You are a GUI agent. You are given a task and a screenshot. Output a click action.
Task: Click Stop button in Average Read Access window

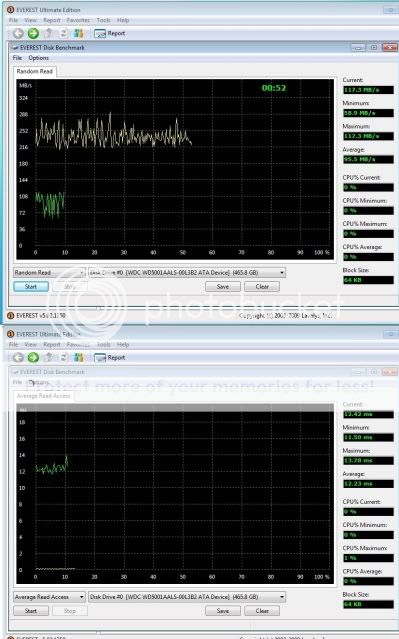pos(70,611)
